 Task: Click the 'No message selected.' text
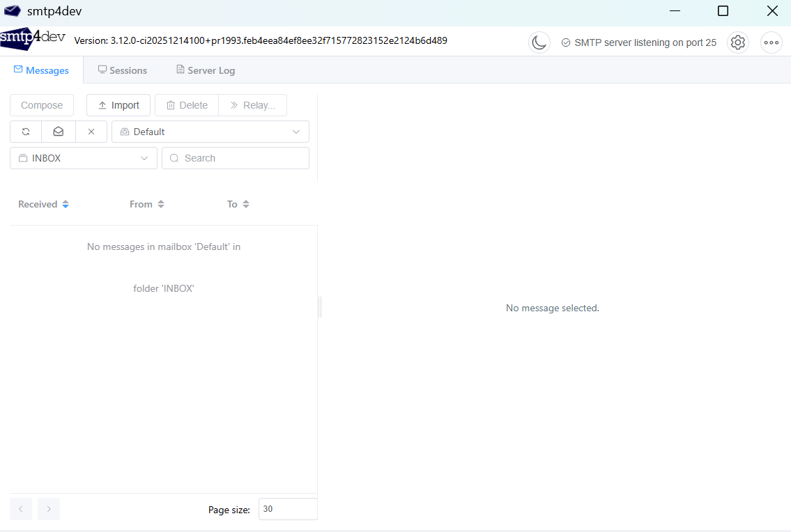point(553,308)
